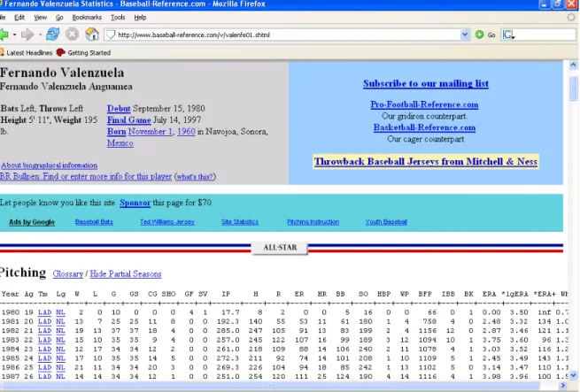Click the gray Forward arrow button
The image size is (580, 392).
pos(27,35)
